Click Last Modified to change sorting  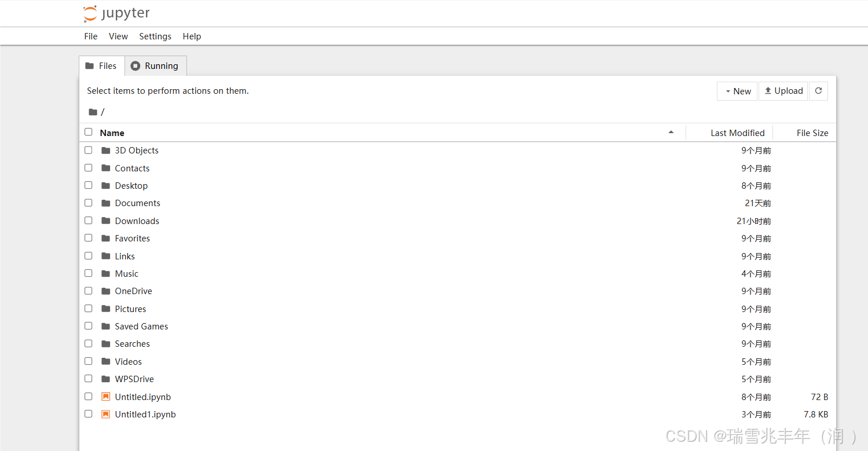click(738, 133)
